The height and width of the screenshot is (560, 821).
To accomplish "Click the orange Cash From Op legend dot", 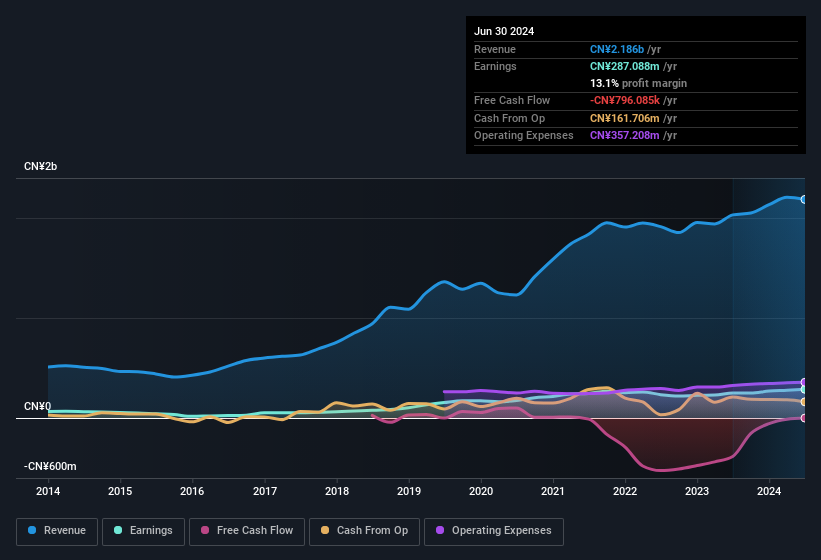I will coord(325,531).
